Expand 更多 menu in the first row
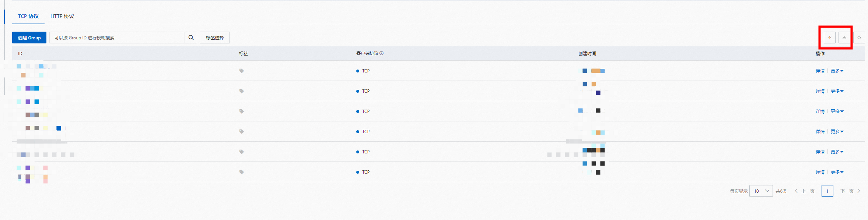The height and width of the screenshot is (220, 868). pos(837,71)
